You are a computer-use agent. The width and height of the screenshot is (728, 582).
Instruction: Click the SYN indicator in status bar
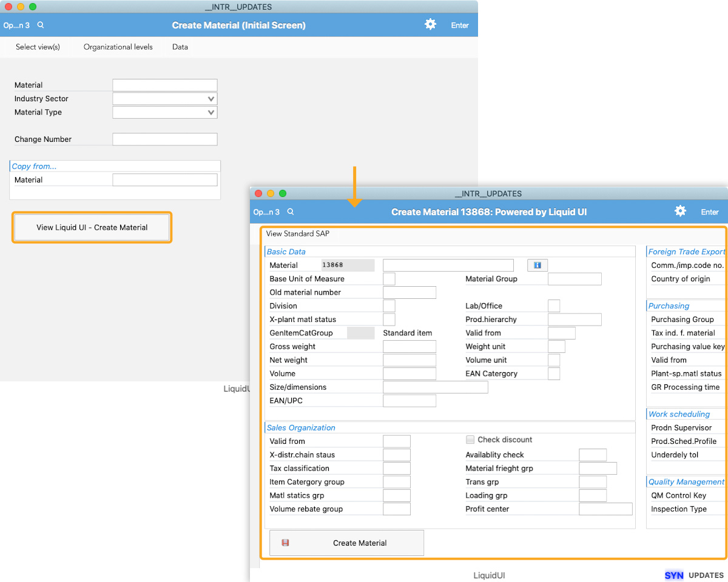click(673, 575)
